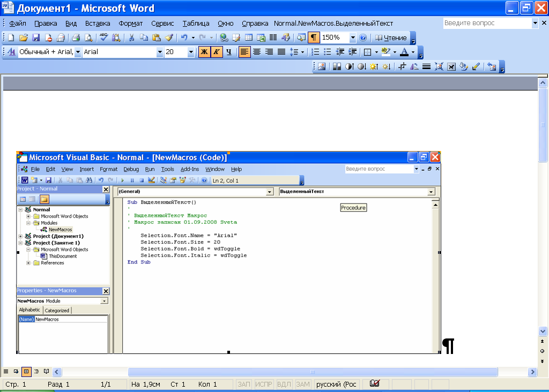This screenshot has height=392, width=549.
Task: Click the Print icon in Word toolbar
Action: (x=76, y=37)
